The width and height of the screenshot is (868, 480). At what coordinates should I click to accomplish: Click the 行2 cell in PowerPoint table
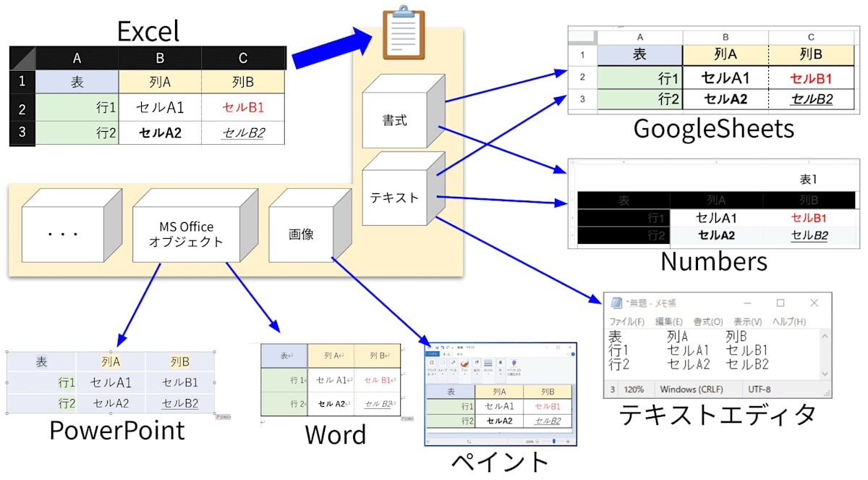(42, 403)
